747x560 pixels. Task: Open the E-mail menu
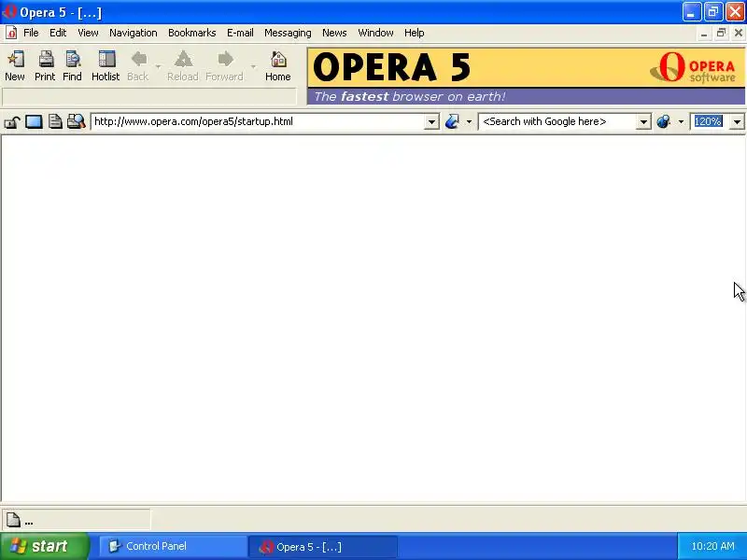click(240, 33)
